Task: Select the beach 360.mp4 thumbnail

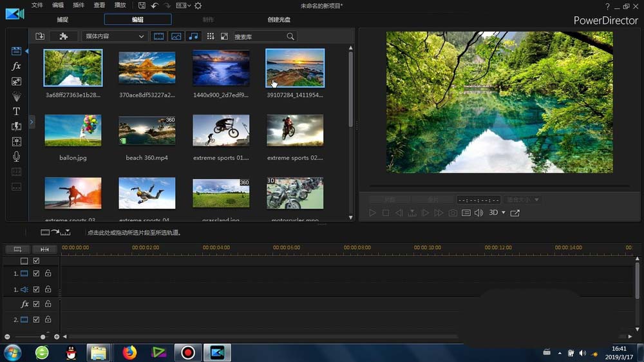Action: 147,131
